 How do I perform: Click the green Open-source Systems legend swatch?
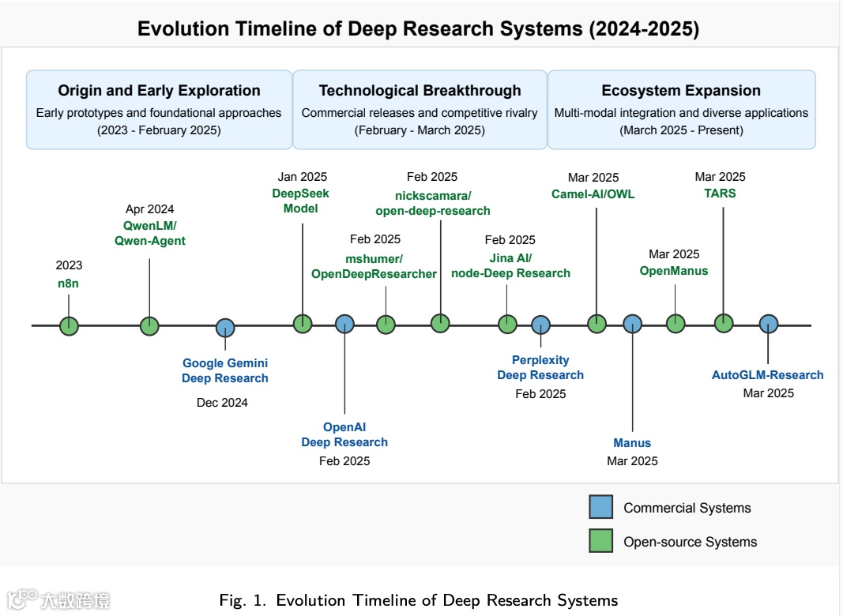tap(600, 541)
